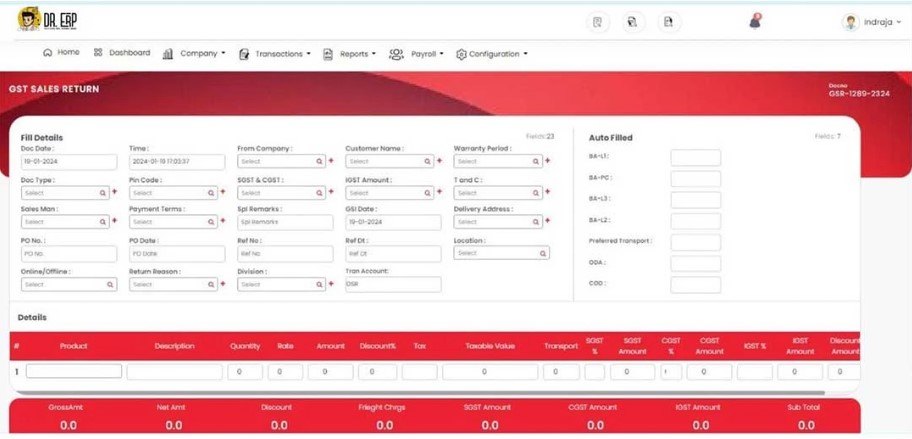Click the first document icon in the top header
Image resolution: width=912 pixels, height=439 pixels.
pos(597,22)
